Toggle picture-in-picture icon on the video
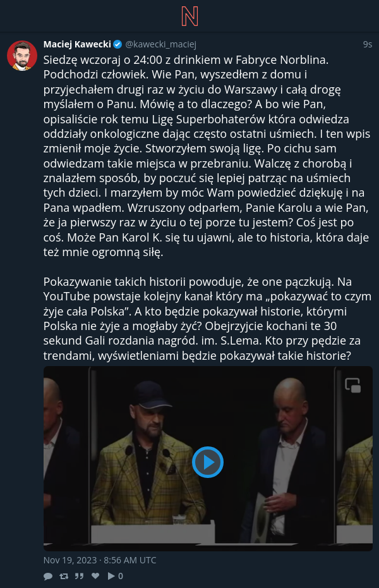The height and width of the screenshot is (588, 379). (x=352, y=385)
